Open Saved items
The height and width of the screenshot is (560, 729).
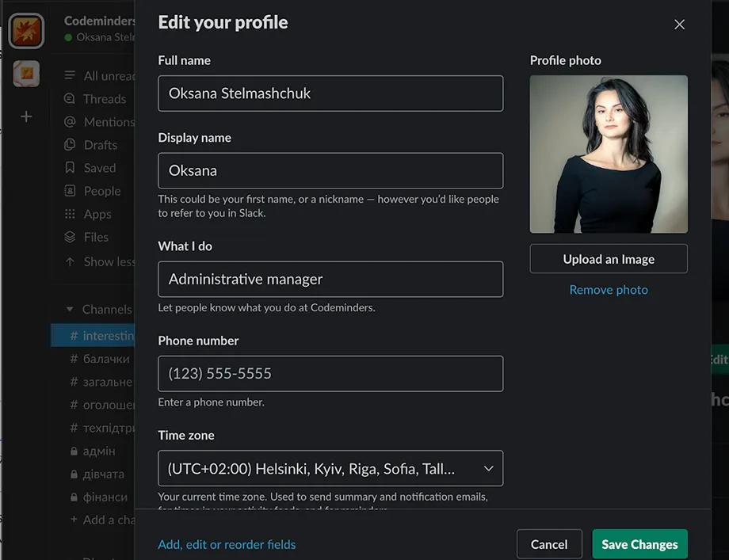coord(98,167)
